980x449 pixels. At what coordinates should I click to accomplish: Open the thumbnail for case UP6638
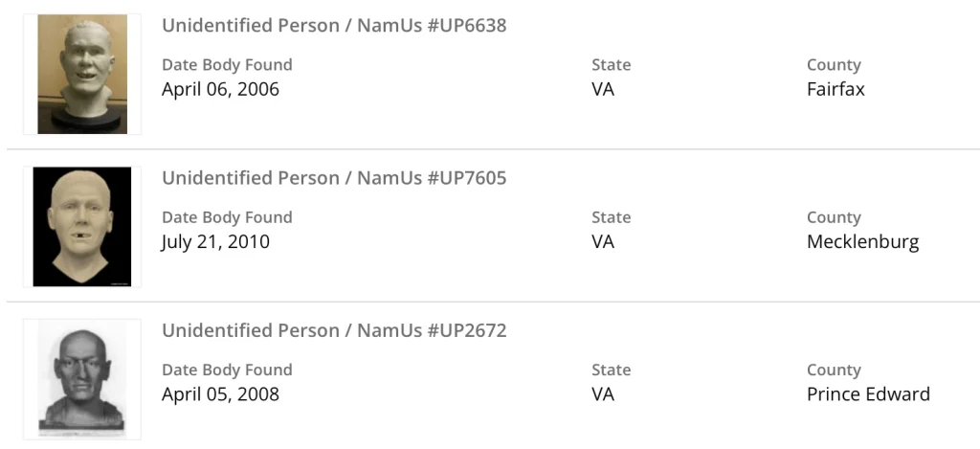[x=82, y=74]
